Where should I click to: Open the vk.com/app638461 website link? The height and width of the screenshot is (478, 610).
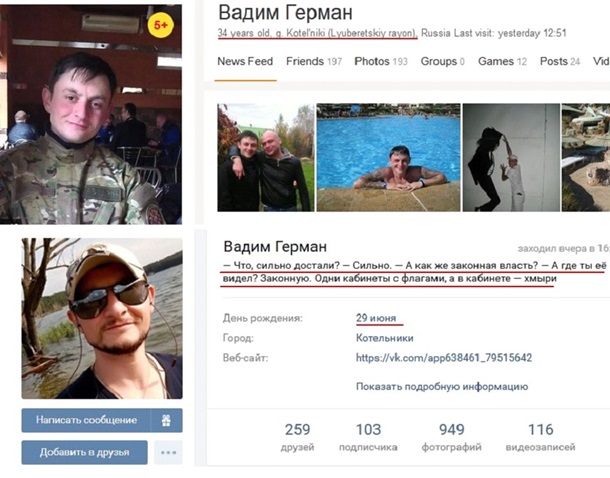point(444,358)
